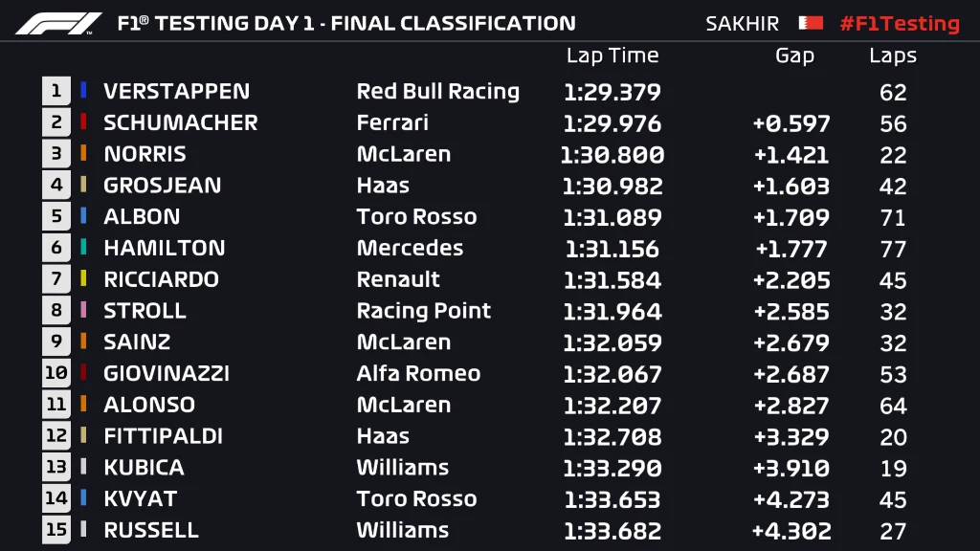The height and width of the screenshot is (551, 980).
Task: Select the Gap column header
Action: [x=794, y=55]
